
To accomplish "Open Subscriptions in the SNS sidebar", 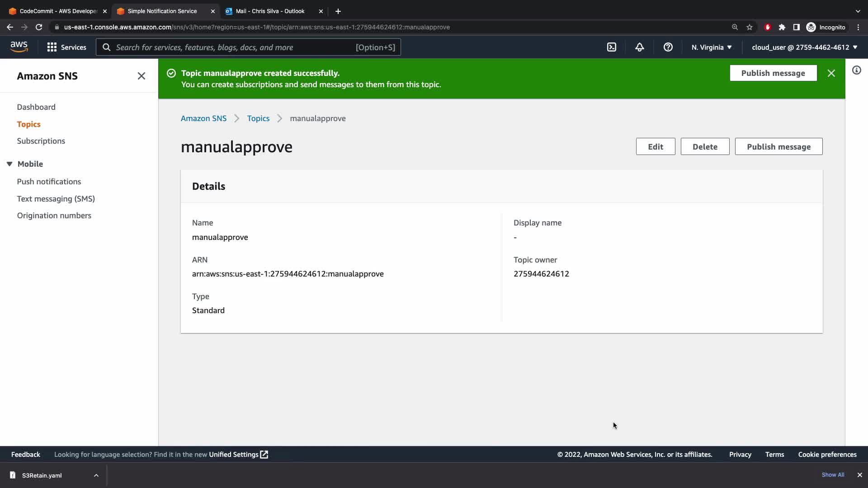I will pyautogui.click(x=41, y=141).
